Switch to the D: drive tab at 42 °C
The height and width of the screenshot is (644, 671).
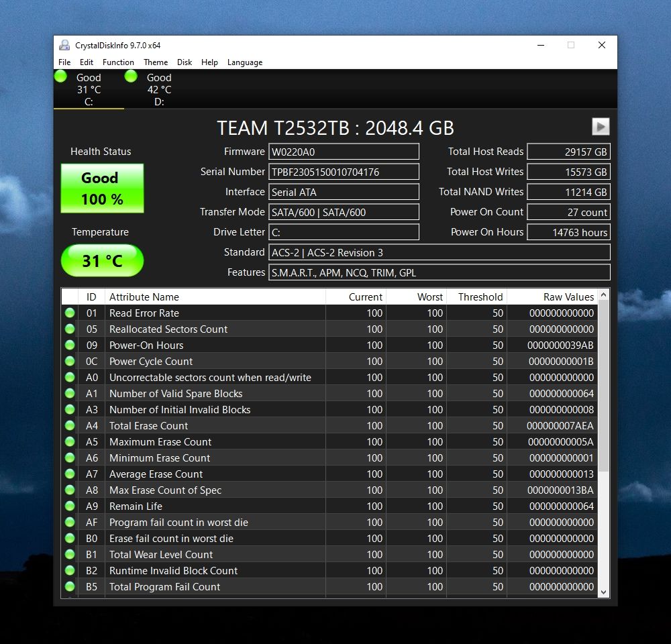click(159, 89)
